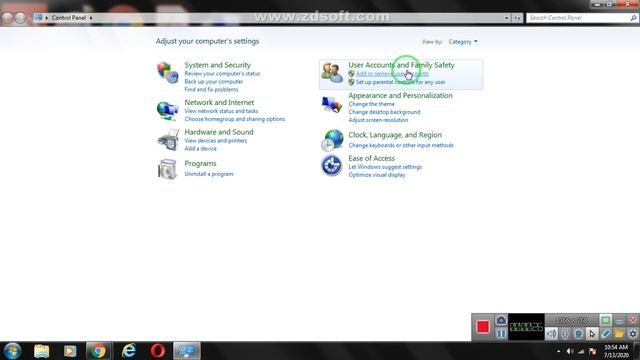
Task: Open Hardware and Sound category
Action: click(x=219, y=132)
